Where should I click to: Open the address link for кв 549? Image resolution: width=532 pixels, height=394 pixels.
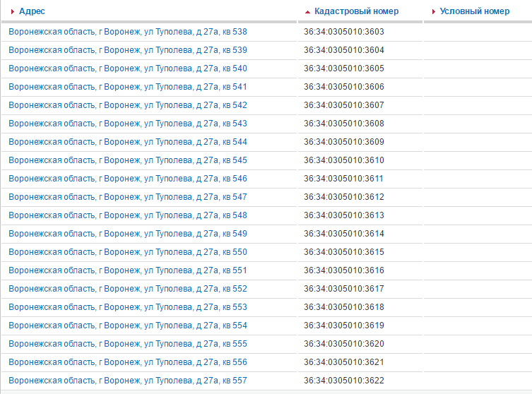(x=128, y=234)
